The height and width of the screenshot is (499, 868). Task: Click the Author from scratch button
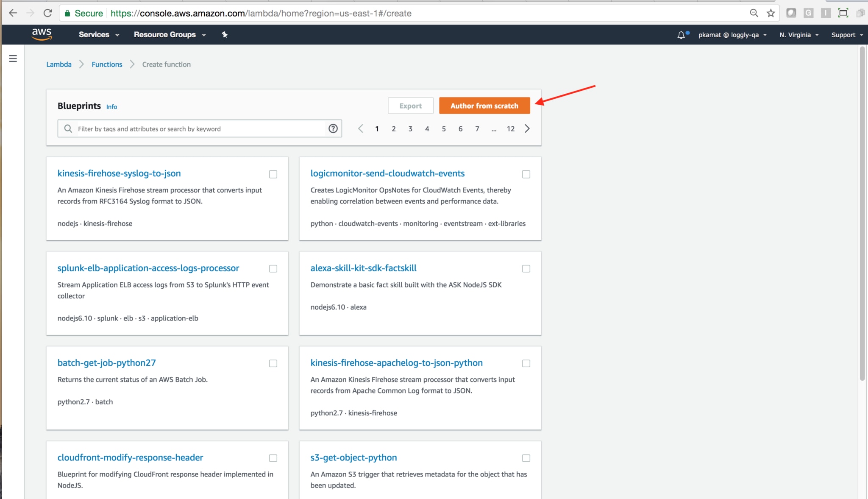point(484,106)
